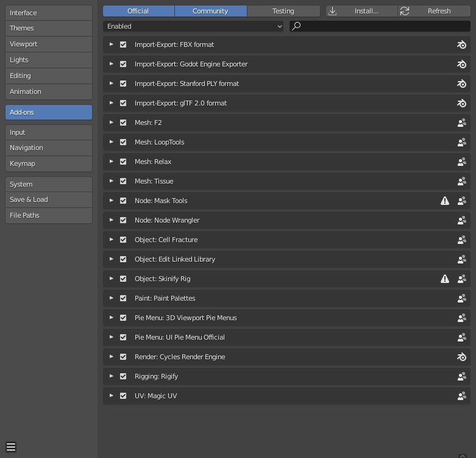This screenshot has height=458, width=476.
Task: Expand the Edit Linked Library add-on details
Action: 112,259
